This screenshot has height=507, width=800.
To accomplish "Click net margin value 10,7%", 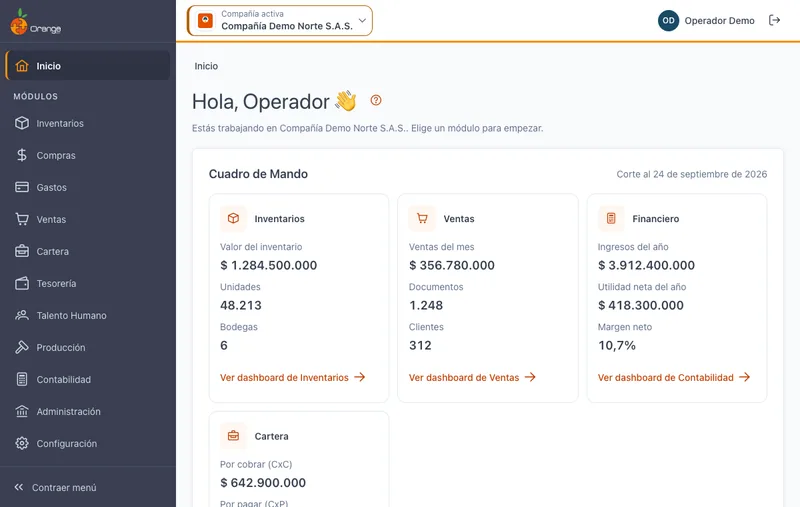I will click(x=616, y=345).
